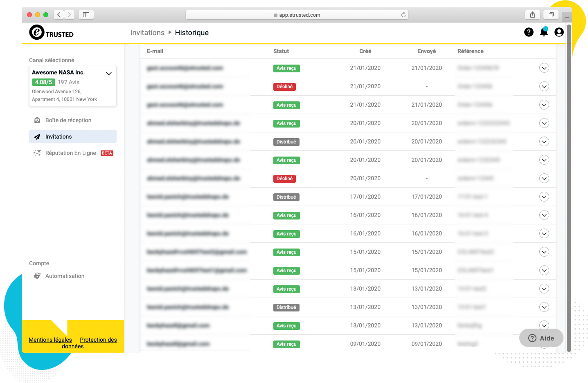588x383 pixels.
Task: Click the browser back arrow
Action: [59, 15]
